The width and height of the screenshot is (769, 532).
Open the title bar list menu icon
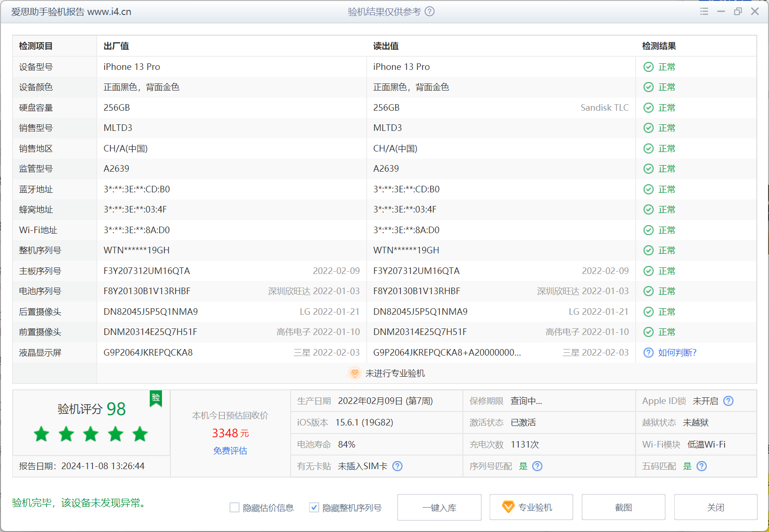(704, 11)
